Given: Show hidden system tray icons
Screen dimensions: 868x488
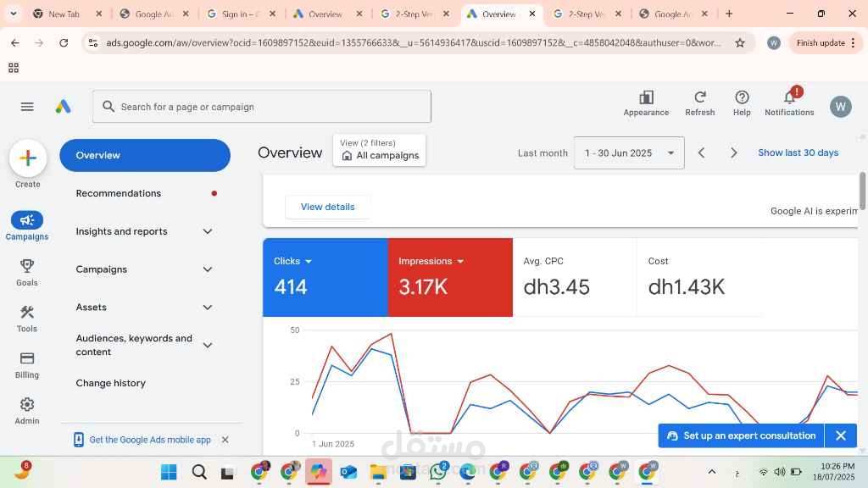Looking at the screenshot, I should tap(712, 472).
